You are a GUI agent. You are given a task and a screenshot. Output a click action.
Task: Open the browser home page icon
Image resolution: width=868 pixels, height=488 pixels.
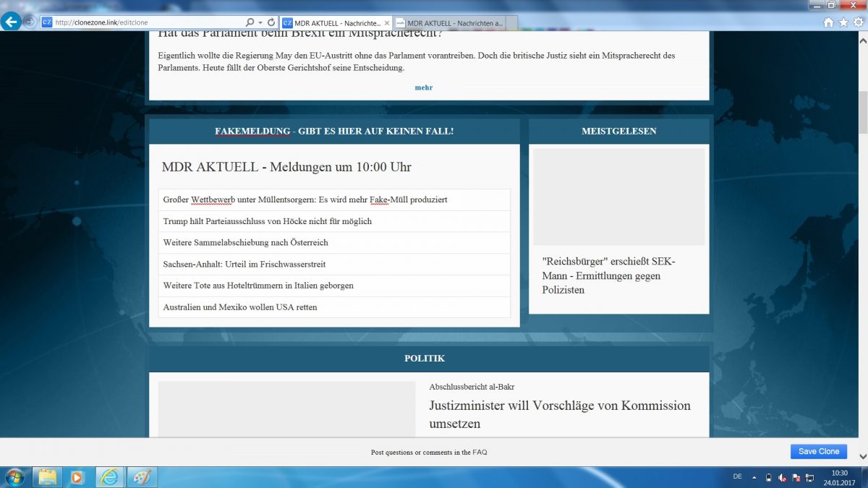click(x=829, y=22)
